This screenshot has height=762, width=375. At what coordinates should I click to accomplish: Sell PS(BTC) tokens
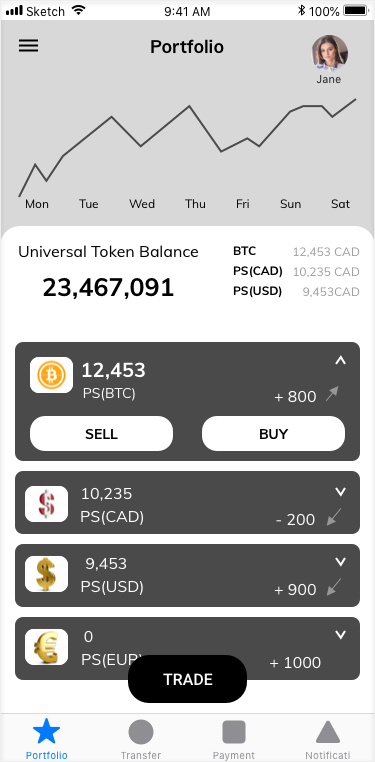[x=102, y=433]
